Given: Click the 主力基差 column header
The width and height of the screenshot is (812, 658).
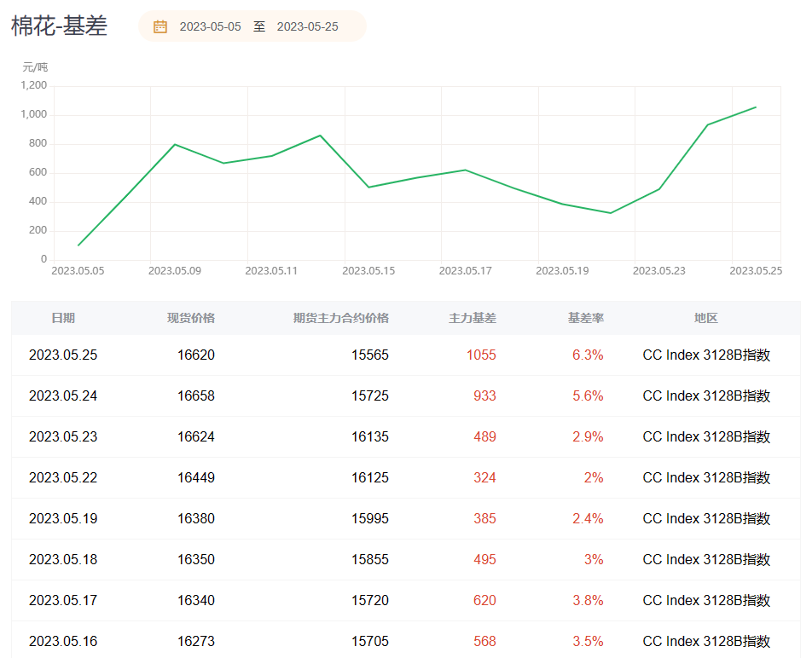Looking at the screenshot, I should coord(473,318).
